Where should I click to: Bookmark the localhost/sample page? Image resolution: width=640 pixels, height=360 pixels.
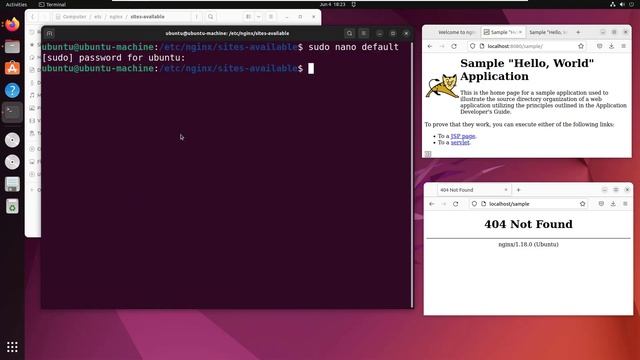[x=582, y=204]
